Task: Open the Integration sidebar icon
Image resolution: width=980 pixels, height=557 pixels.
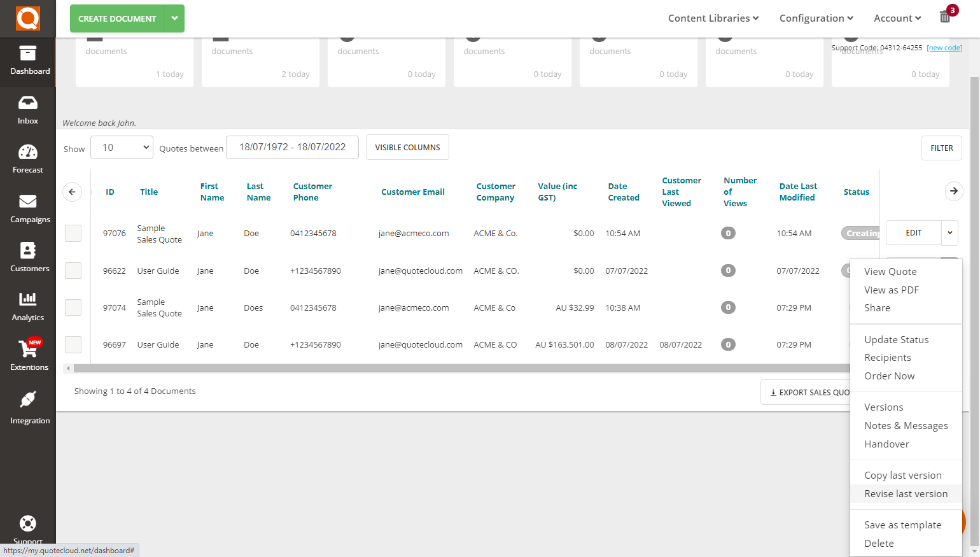Action: tap(28, 407)
